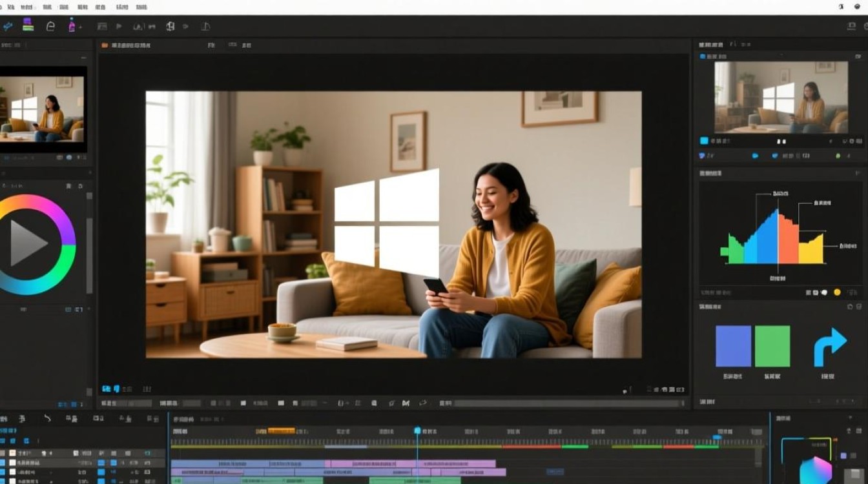Image resolution: width=868 pixels, height=484 pixels.
Task: Click the 3D hexagon gradient icon at bottom right
Action: point(815,469)
